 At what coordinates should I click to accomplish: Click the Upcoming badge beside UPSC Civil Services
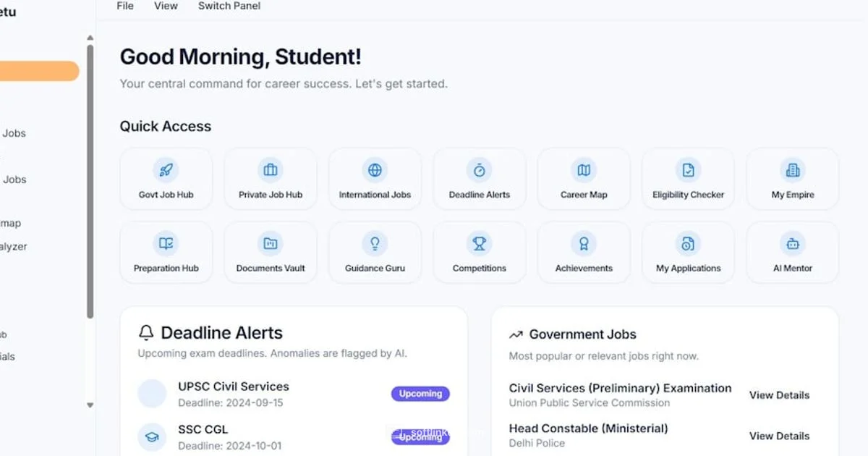click(420, 394)
